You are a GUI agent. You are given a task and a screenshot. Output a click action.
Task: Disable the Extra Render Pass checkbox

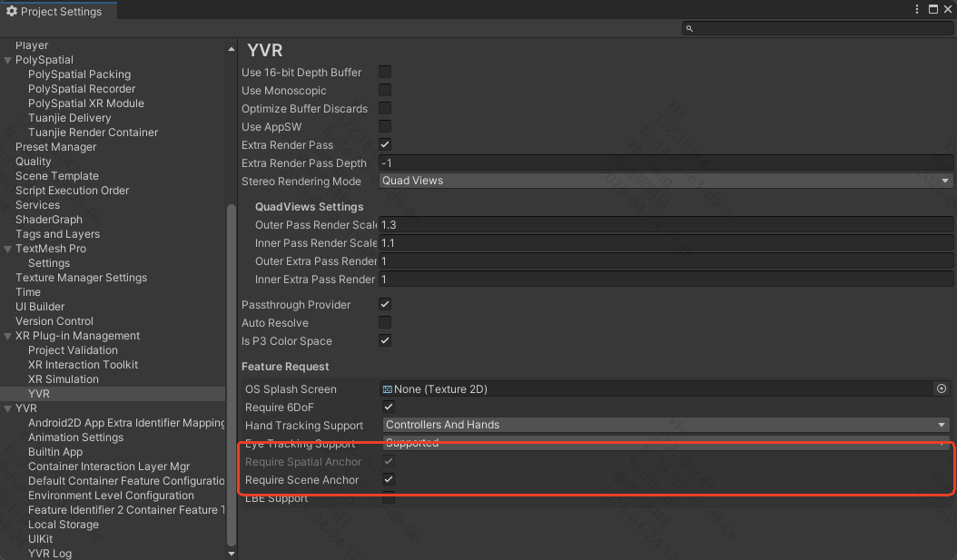click(385, 145)
